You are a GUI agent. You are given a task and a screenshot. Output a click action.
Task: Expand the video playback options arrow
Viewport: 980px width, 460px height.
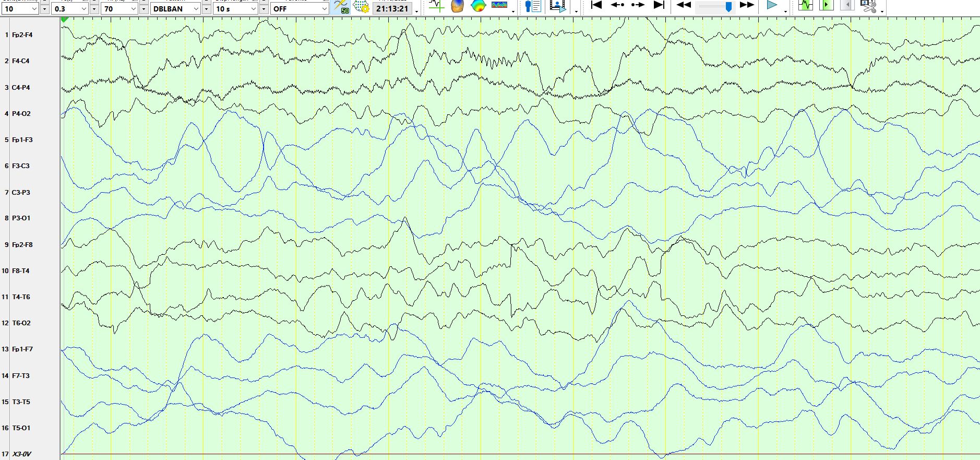[576, 10]
